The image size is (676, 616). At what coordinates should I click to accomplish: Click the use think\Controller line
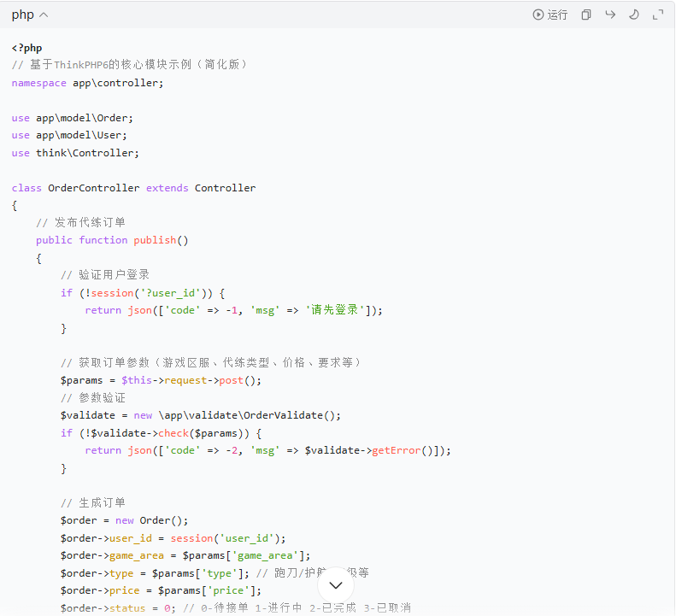pyautogui.click(x=75, y=153)
